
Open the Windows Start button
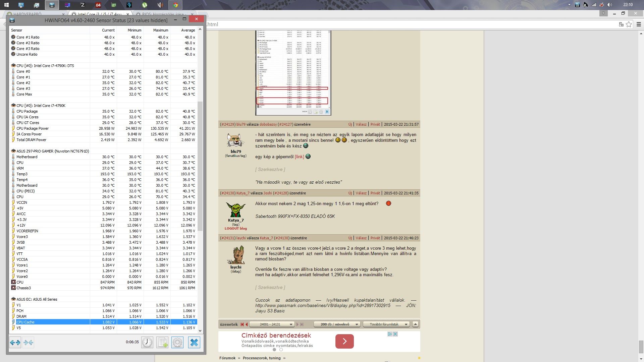[x=6, y=5]
